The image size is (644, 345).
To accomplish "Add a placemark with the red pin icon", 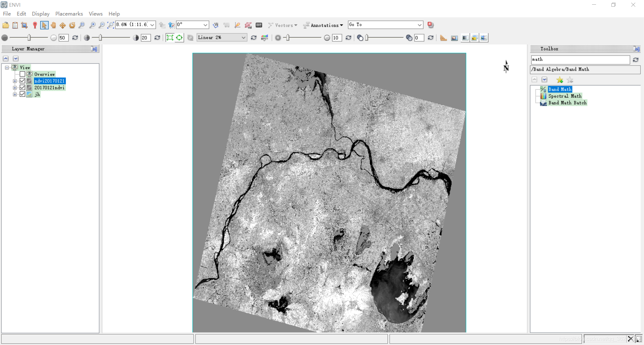I will (35, 25).
